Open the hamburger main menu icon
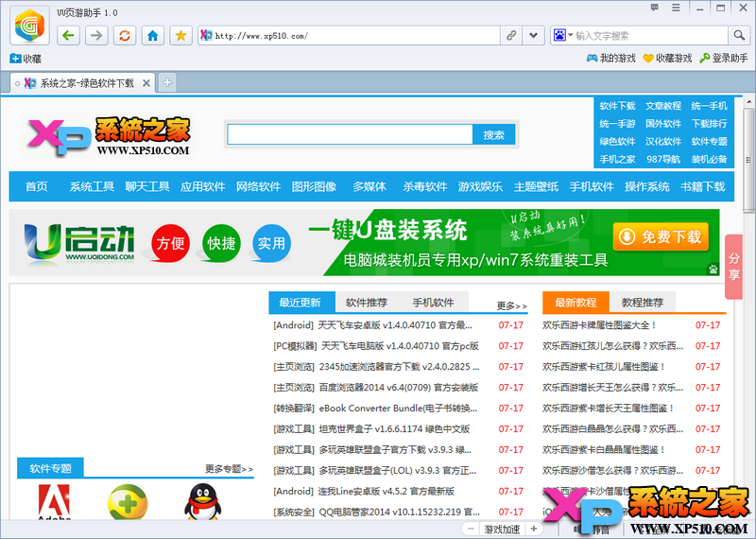Viewport: 756px width, 539px height. (676, 8)
